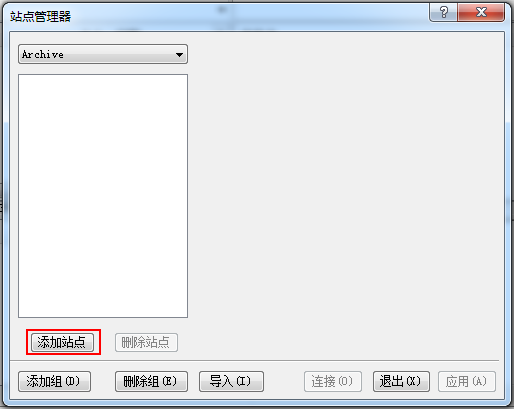Image resolution: width=514 pixels, height=409 pixels.
Task: Click the black arrow of the Archive combo box
Action: (179, 54)
